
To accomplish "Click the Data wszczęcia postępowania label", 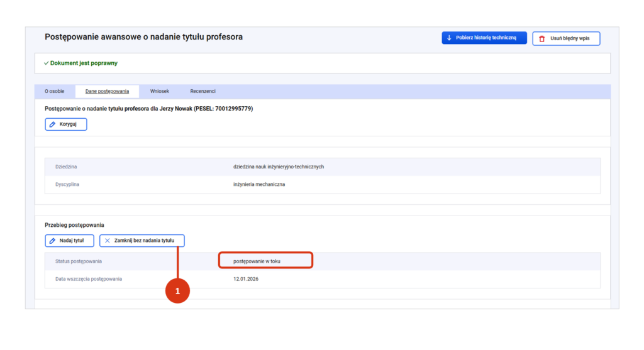I will click(x=89, y=278).
